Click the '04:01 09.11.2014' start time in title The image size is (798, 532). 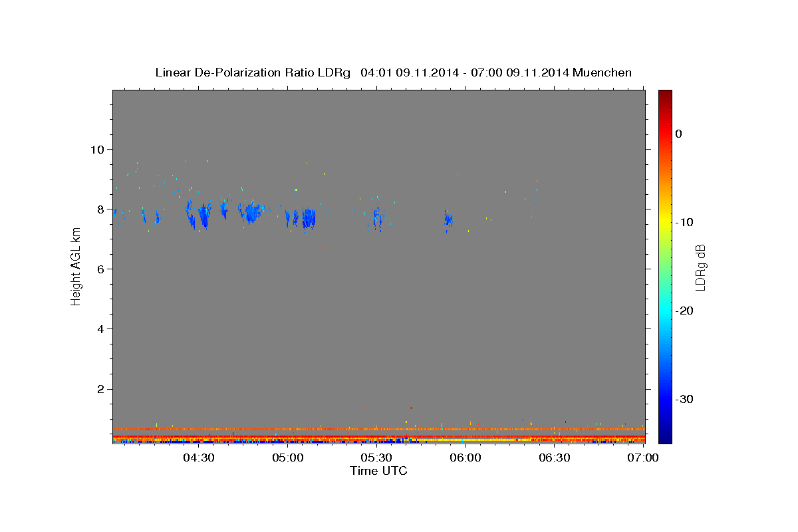click(x=409, y=72)
